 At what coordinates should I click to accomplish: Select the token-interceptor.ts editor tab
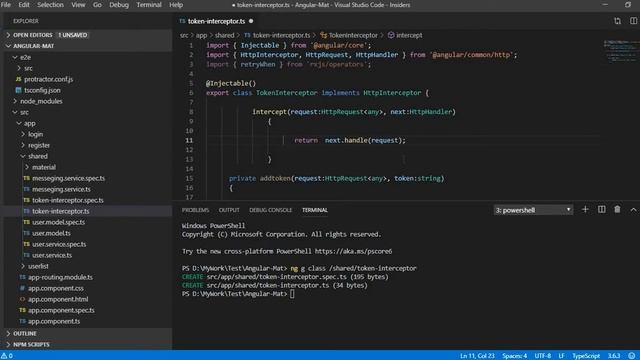coord(216,21)
